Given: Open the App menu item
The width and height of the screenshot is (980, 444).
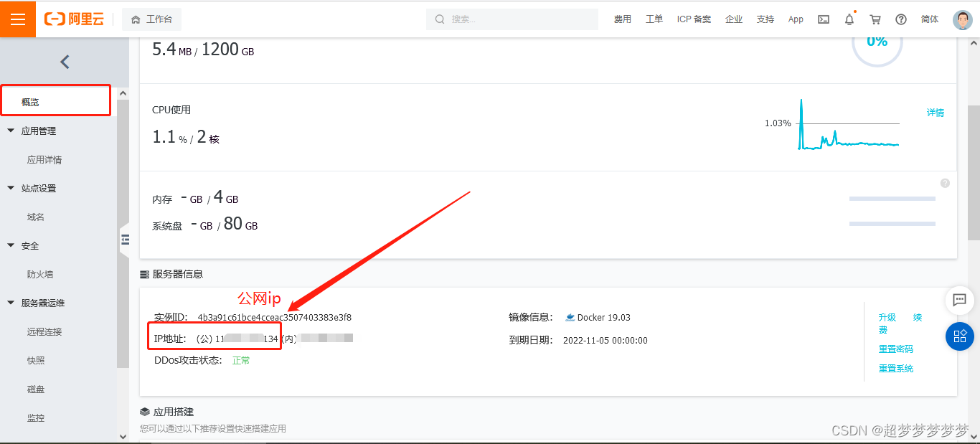Looking at the screenshot, I should [796, 19].
